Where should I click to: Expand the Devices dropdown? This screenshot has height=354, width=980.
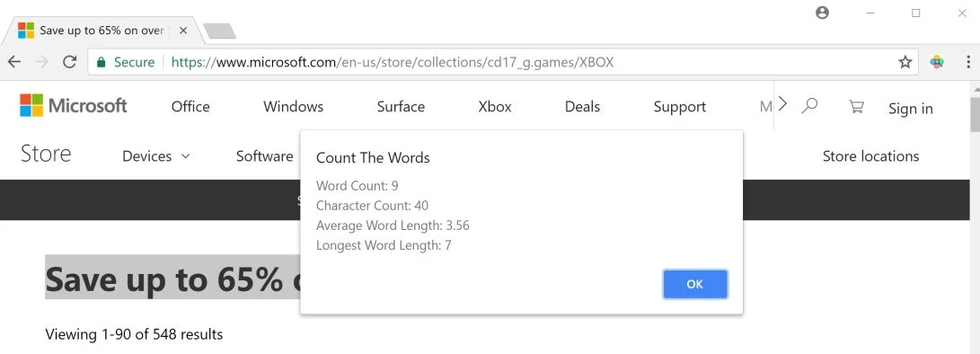coord(156,156)
